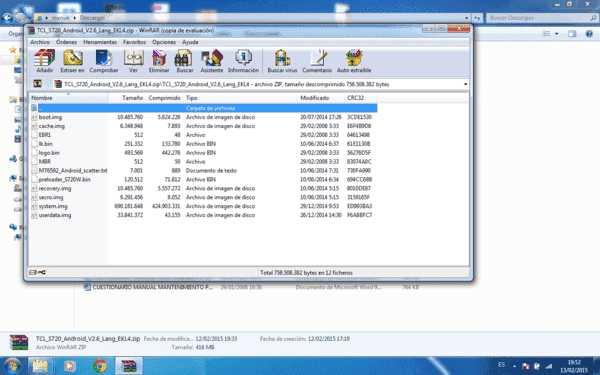The height and width of the screenshot is (375, 600).
Task: Click the Eliminar toolbar icon
Action: [159, 61]
